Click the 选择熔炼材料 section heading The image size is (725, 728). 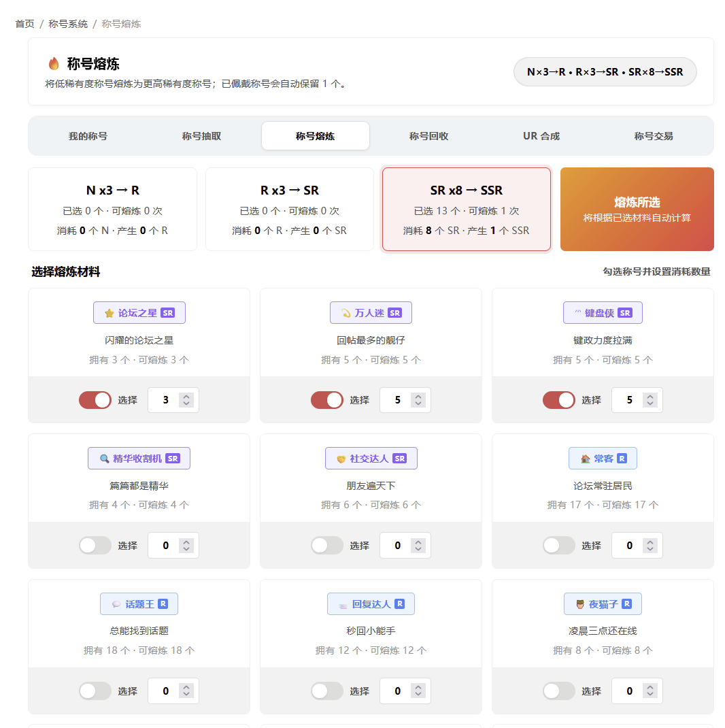pos(66,271)
